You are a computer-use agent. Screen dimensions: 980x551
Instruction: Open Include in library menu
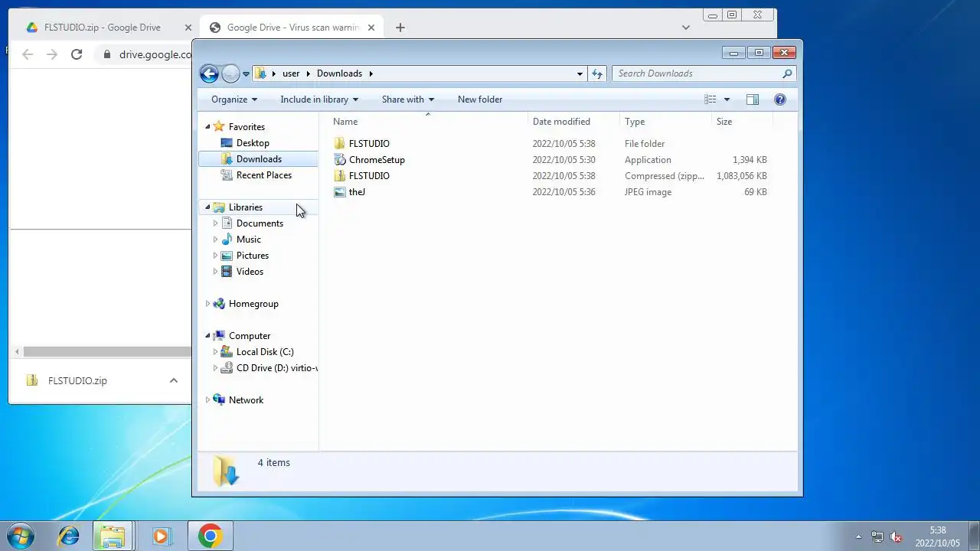(x=319, y=99)
